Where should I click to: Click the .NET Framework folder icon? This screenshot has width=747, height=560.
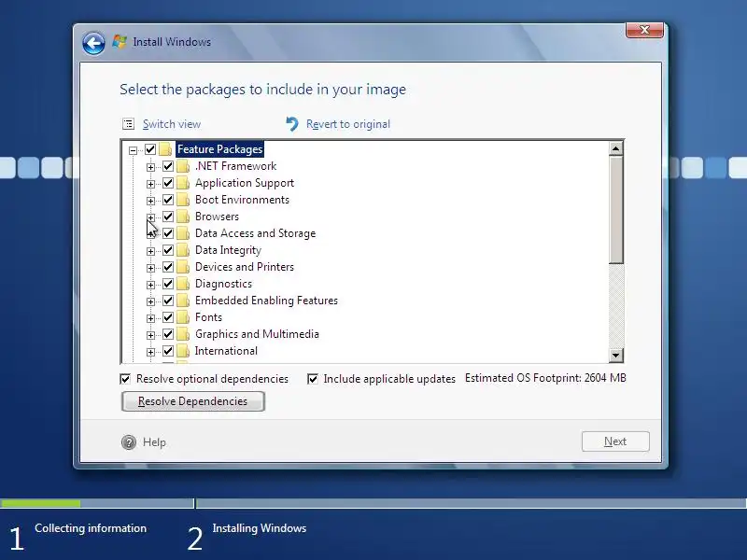click(183, 166)
